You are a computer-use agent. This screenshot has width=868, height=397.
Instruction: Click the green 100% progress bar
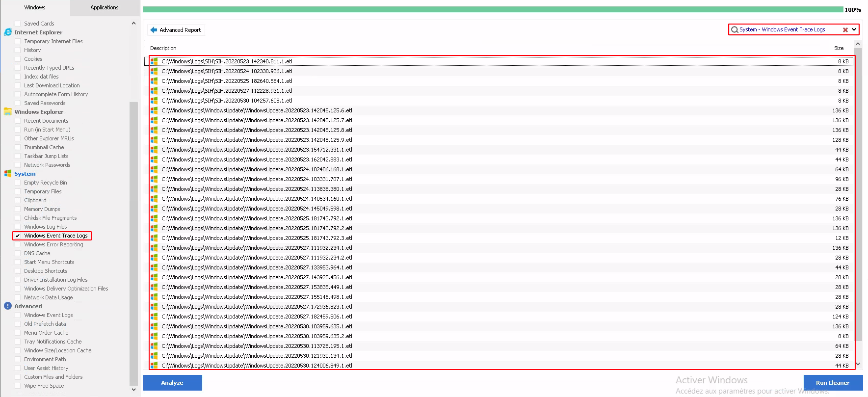[493, 9]
